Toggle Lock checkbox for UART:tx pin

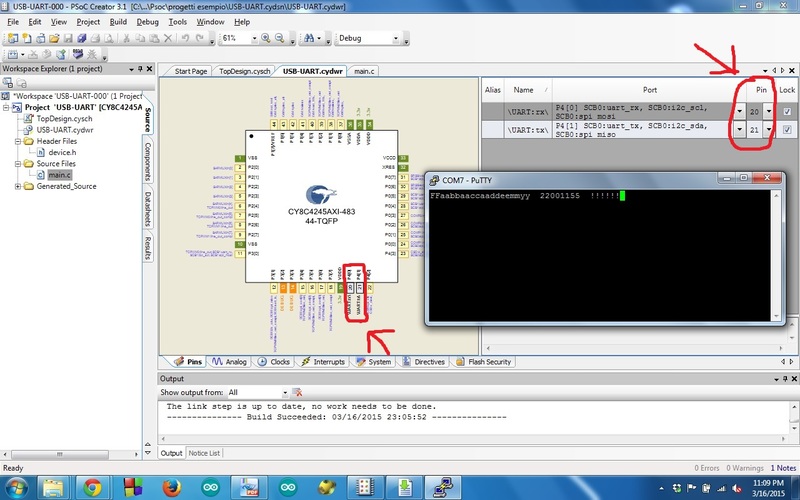[787, 130]
